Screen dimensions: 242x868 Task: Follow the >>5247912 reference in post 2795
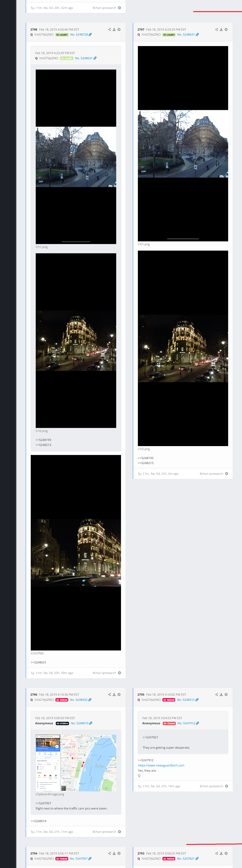[145, 760]
